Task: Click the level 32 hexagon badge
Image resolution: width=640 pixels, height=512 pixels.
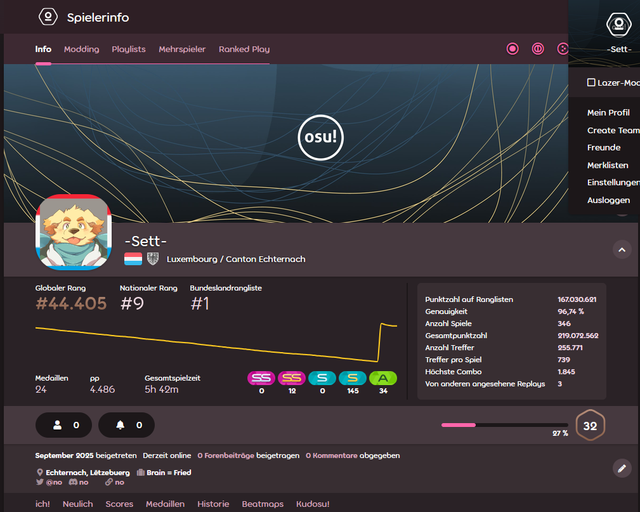Action: (x=590, y=425)
